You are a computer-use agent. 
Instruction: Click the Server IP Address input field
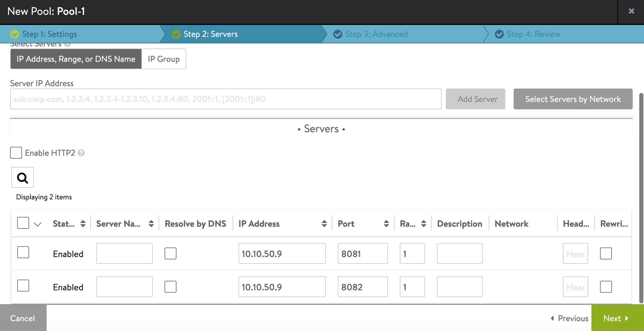click(x=226, y=99)
